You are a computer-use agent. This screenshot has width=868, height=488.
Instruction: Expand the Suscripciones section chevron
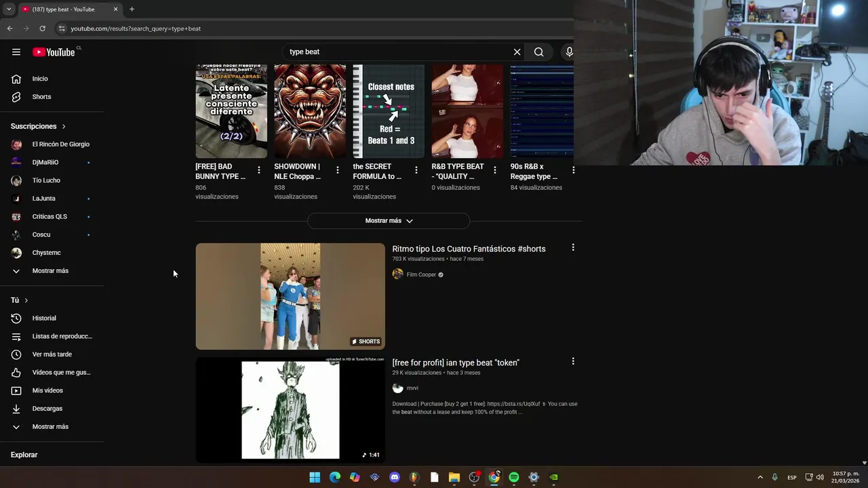click(x=64, y=127)
